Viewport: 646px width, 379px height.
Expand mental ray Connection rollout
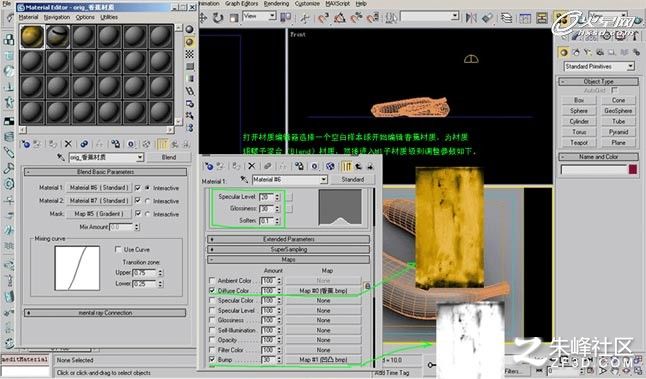105,313
